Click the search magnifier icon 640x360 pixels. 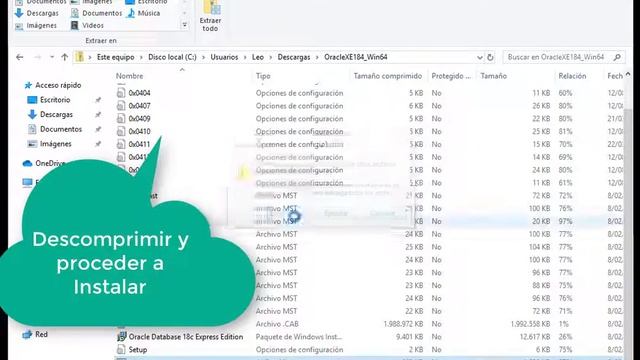617,57
